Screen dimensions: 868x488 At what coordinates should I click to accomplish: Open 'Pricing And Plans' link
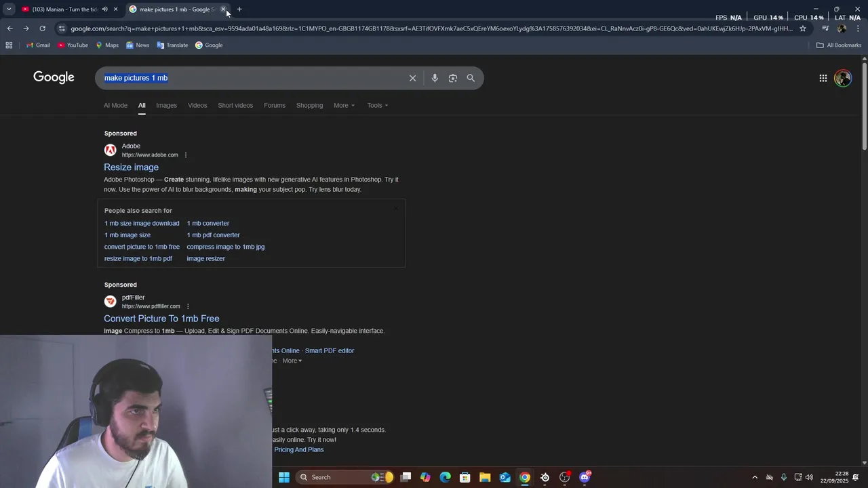(x=299, y=449)
